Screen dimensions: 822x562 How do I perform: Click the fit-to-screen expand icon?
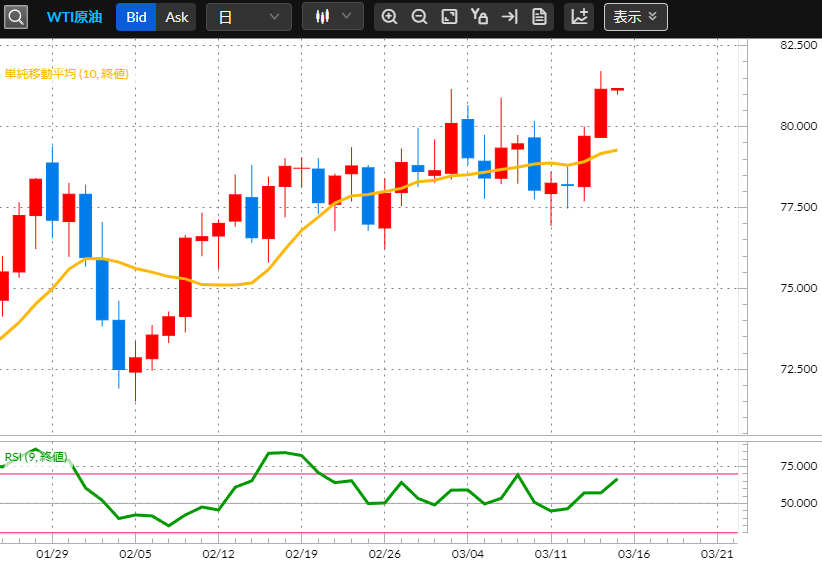(449, 17)
